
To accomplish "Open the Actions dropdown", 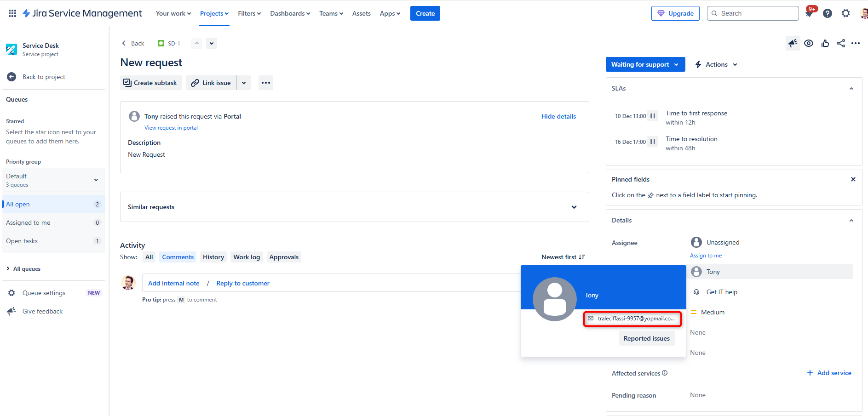I will pyautogui.click(x=716, y=64).
